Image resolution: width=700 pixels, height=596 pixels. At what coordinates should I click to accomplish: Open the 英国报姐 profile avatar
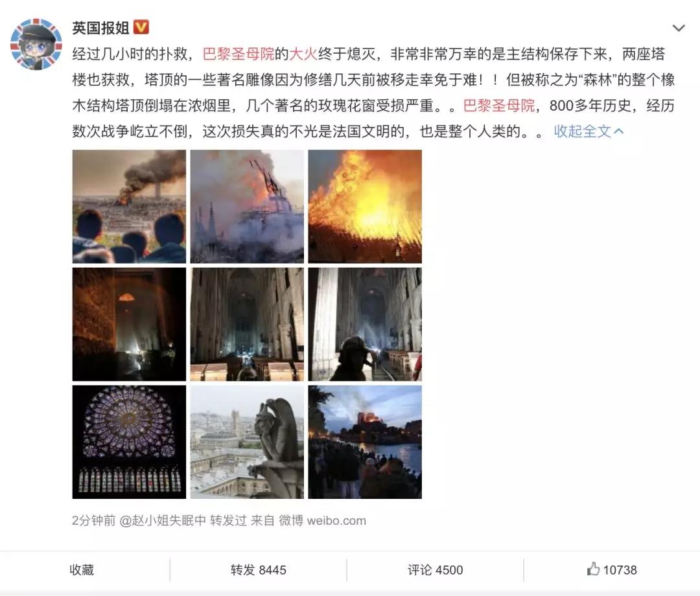click(x=36, y=43)
